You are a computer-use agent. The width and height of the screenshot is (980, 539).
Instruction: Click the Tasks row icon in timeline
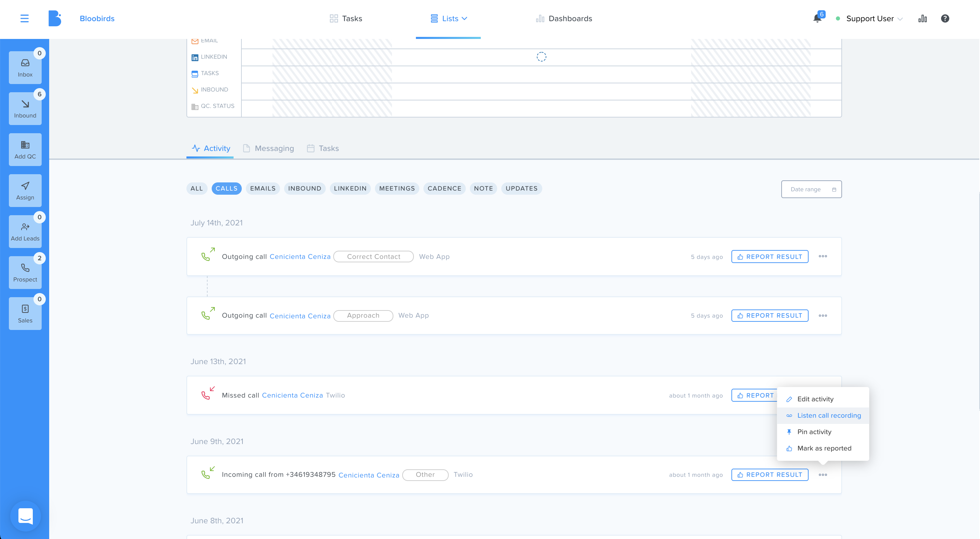click(195, 74)
